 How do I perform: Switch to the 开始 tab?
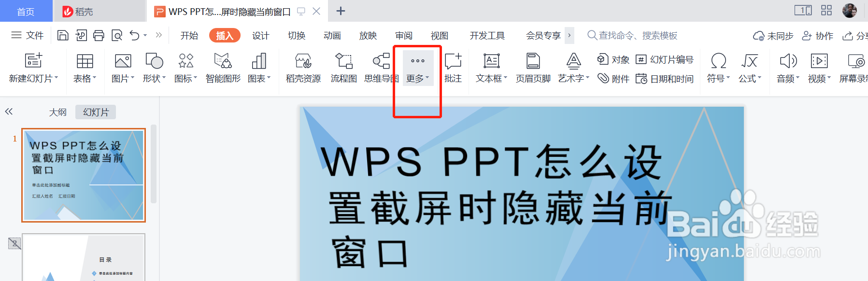click(x=189, y=35)
